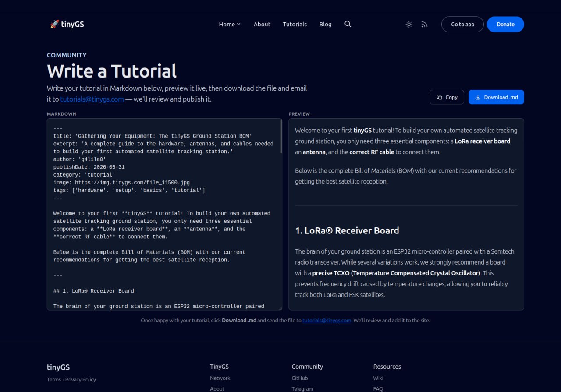Click the tutorials@tinygs.com link below the editor
561x392 pixels.
pyautogui.click(x=327, y=321)
